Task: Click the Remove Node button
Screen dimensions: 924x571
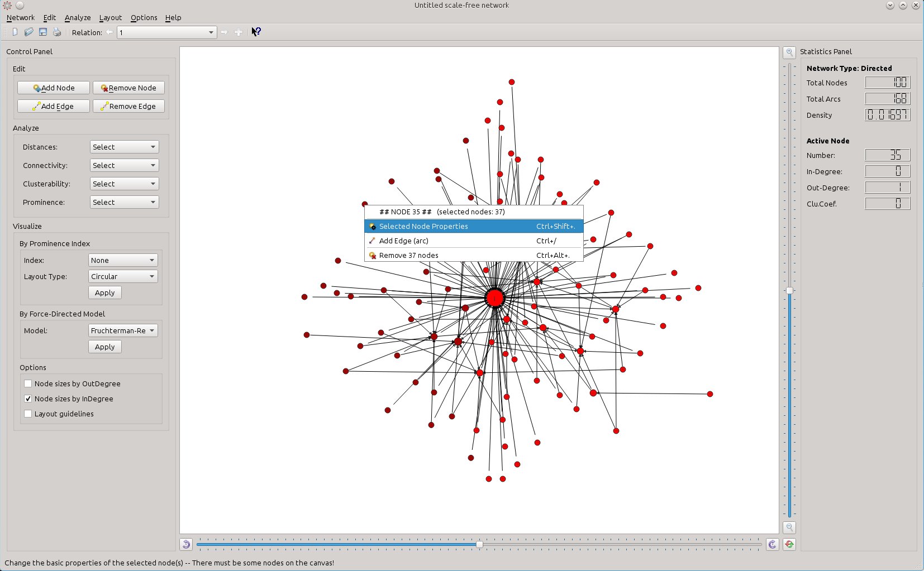Action: pyautogui.click(x=128, y=88)
